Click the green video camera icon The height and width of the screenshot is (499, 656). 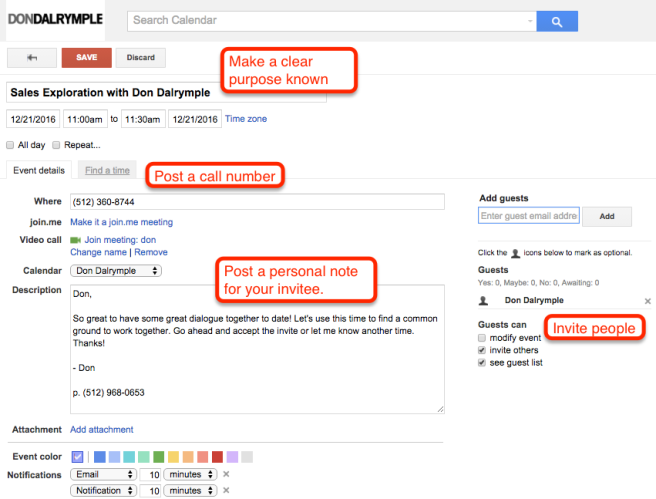[x=75, y=240]
